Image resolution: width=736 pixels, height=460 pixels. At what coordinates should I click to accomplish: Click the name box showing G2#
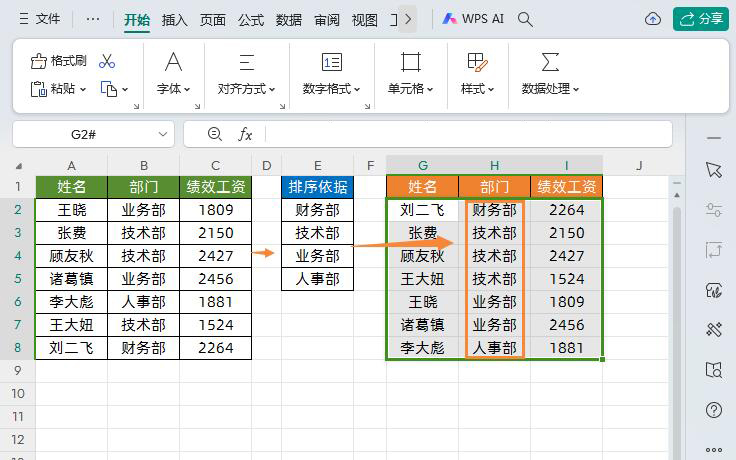pyautogui.click(x=84, y=135)
